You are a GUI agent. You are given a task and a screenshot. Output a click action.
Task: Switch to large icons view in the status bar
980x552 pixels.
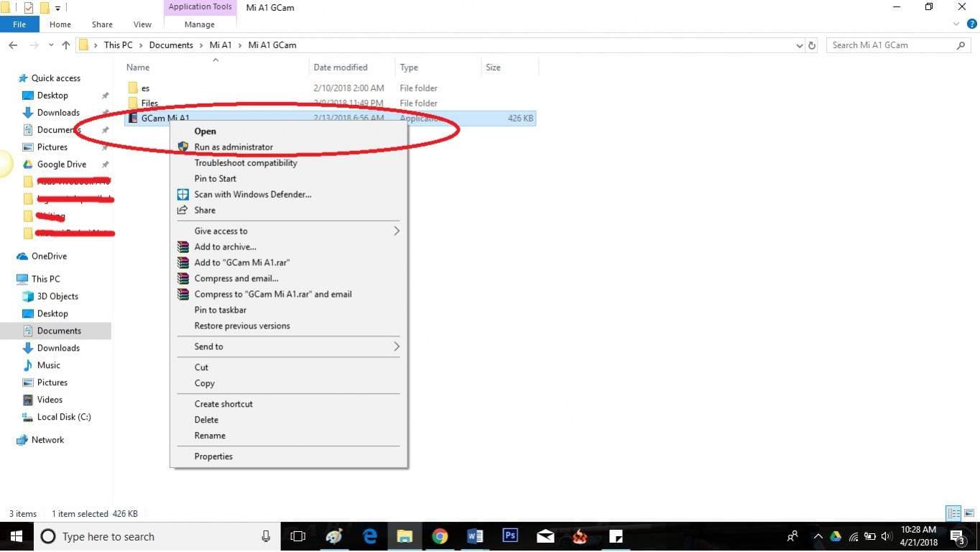969,513
